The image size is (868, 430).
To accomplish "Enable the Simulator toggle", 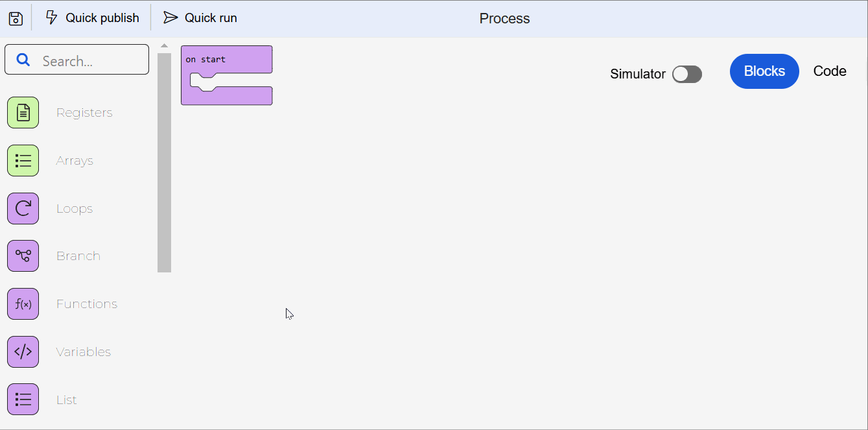I will coord(686,74).
